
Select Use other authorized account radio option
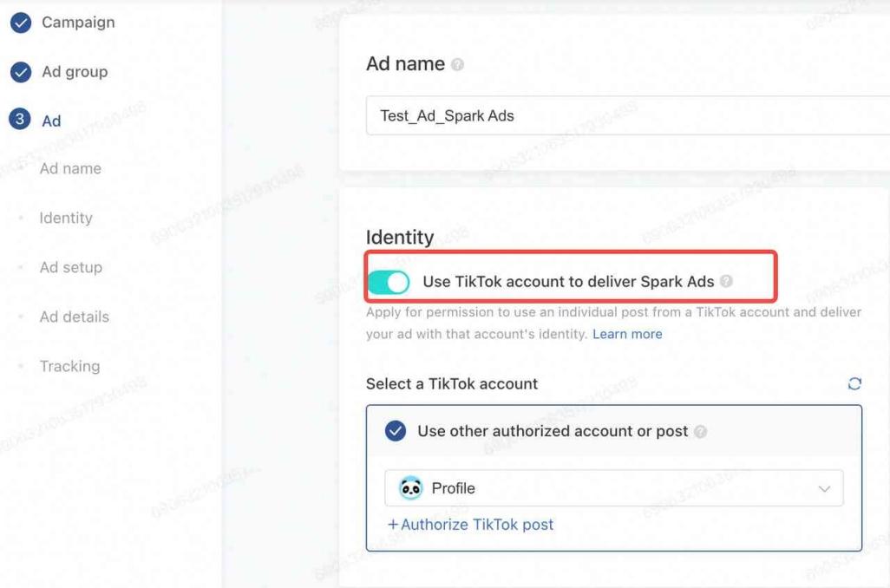(396, 431)
